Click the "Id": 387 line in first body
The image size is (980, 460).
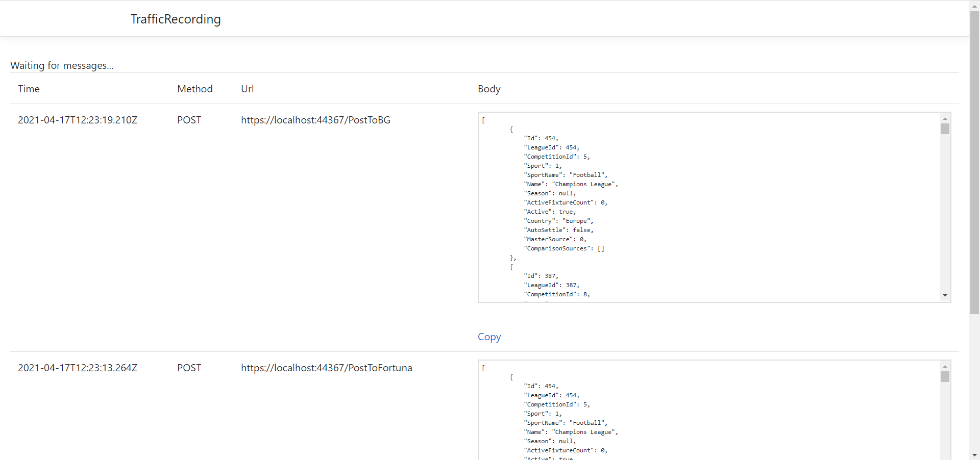pos(541,276)
